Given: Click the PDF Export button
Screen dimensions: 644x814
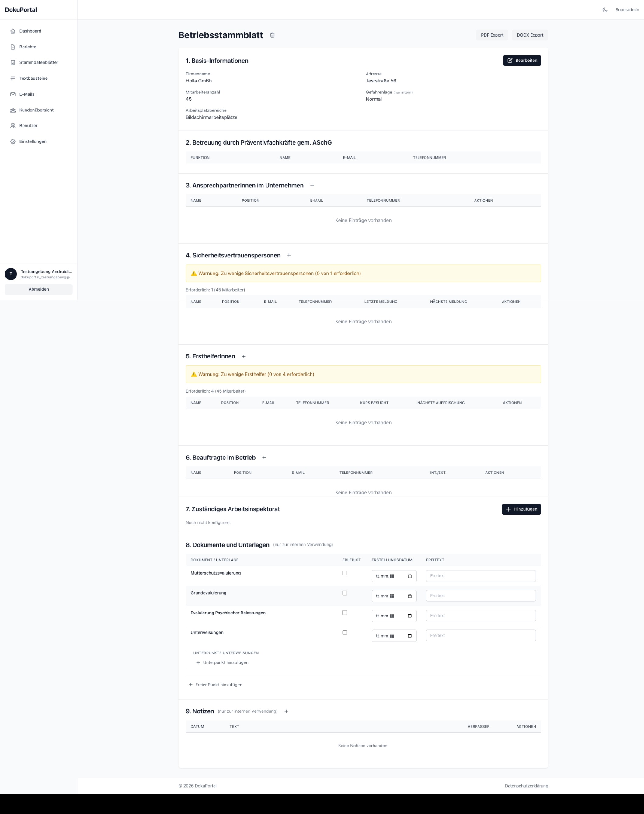Looking at the screenshot, I should point(492,35).
